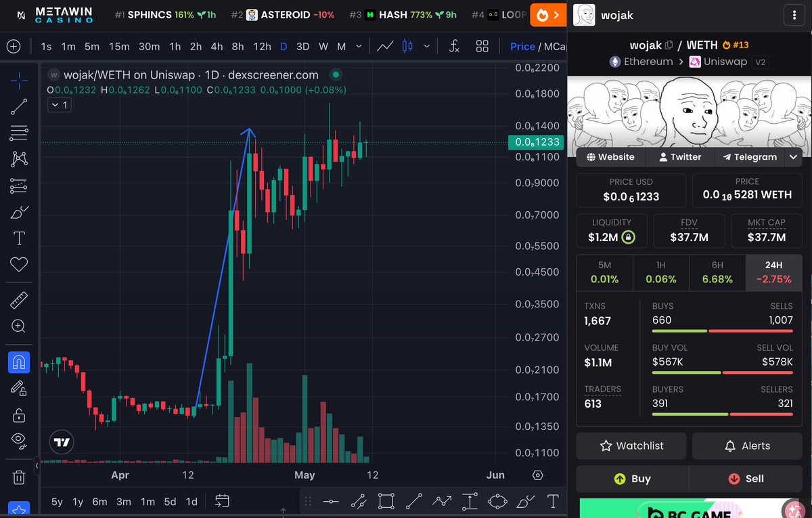Switch the chart to Price mode
The image size is (812, 518).
(522, 46)
